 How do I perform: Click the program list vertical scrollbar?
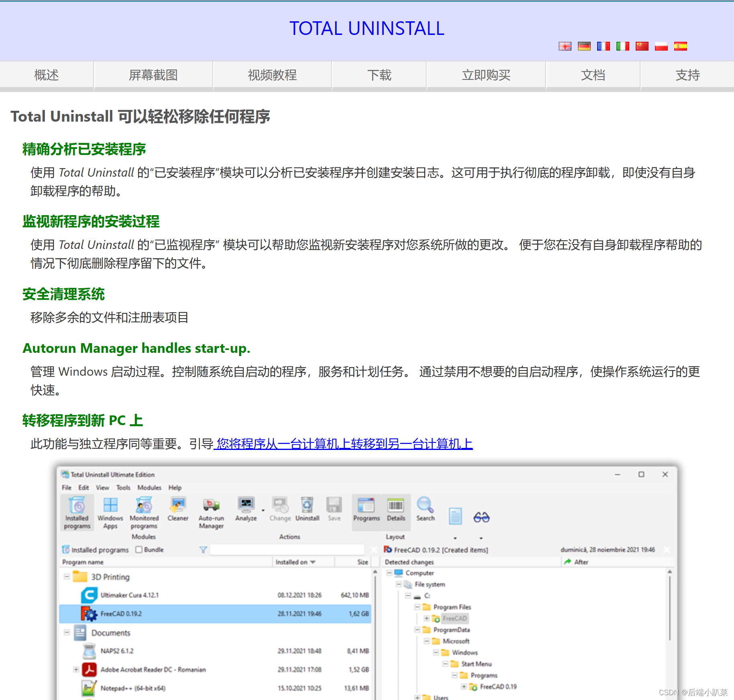[375, 634]
